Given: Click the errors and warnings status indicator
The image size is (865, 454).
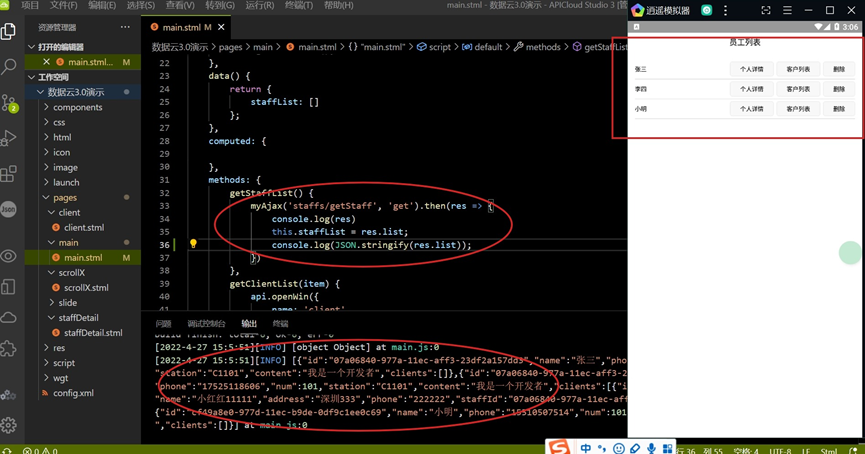Looking at the screenshot, I should pos(41,451).
